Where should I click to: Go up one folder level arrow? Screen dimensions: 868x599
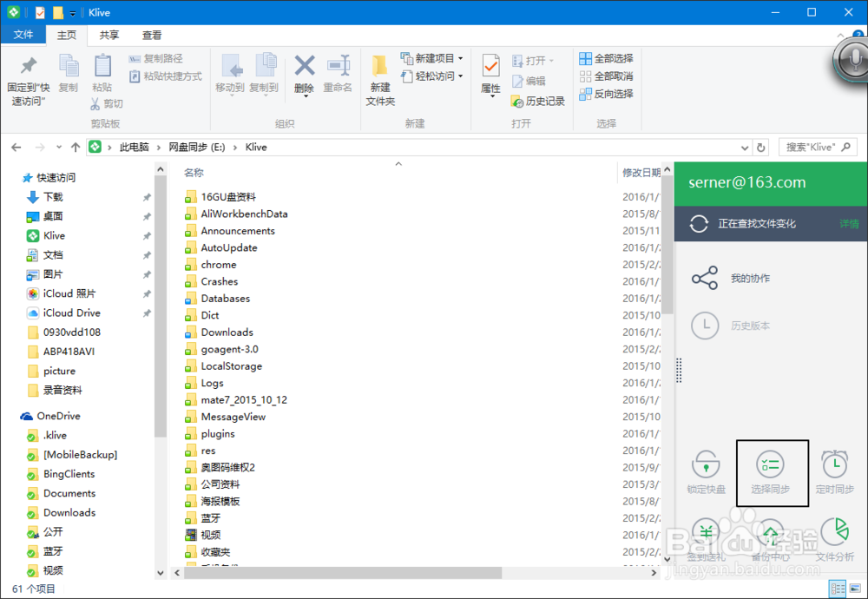[x=76, y=148]
